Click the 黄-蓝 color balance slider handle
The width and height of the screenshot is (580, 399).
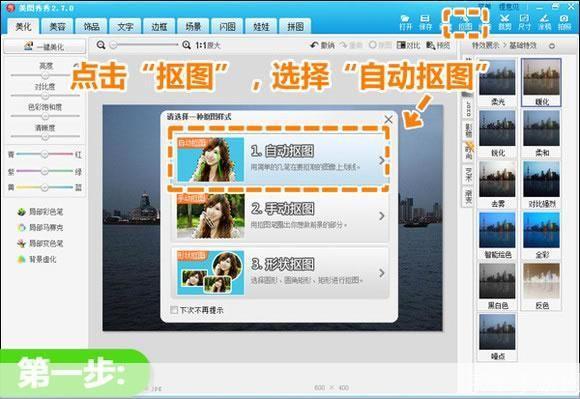(x=45, y=187)
